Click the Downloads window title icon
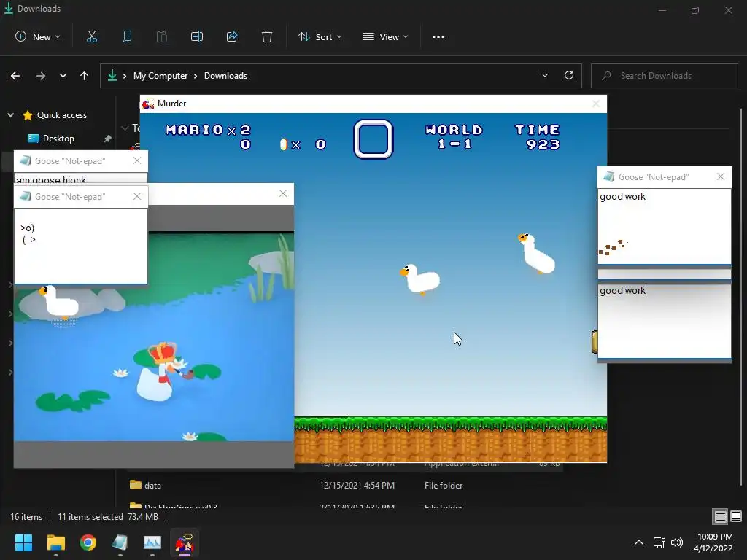 [9, 9]
